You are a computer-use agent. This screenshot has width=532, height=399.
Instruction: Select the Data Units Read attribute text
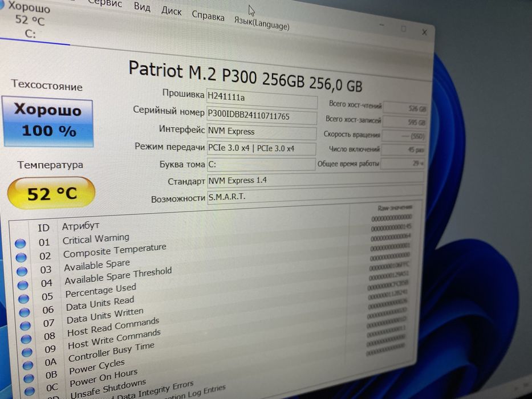[100, 304]
